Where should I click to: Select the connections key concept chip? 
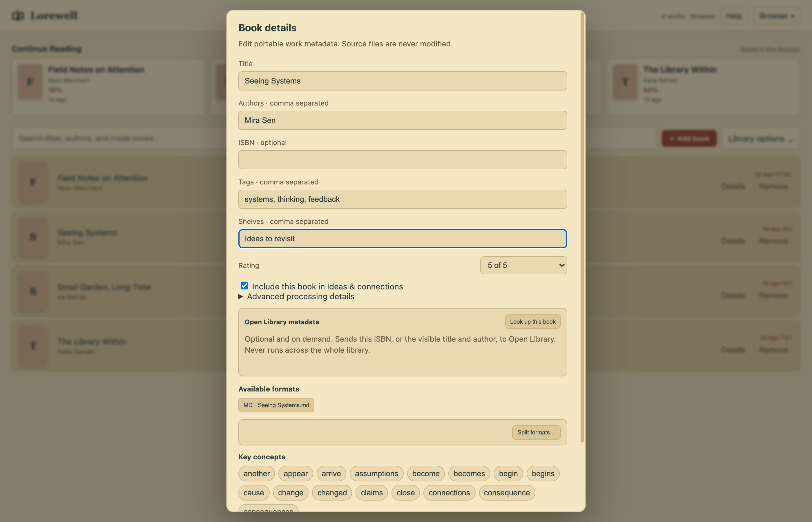pos(449,492)
